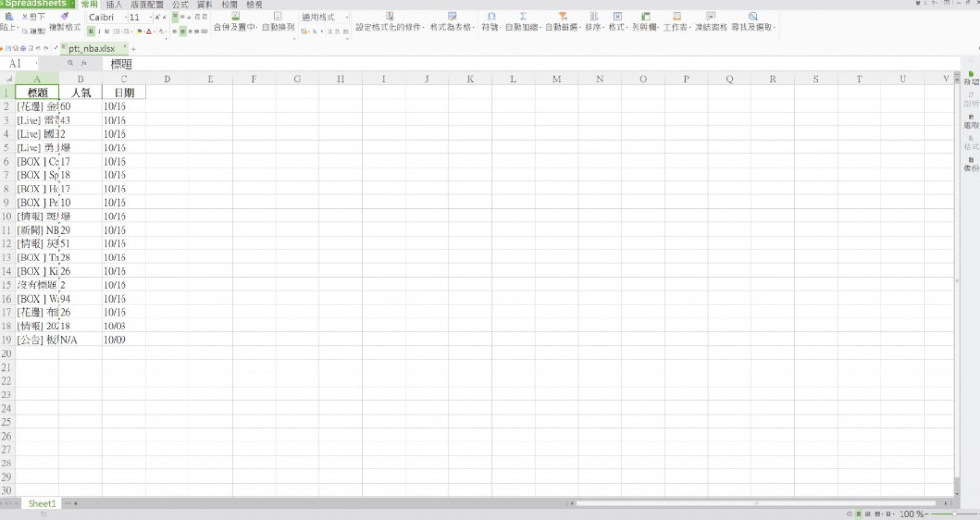Open 尋找及擷取 find and select
This screenshot has width=980, height=520.
(x=754, y=22)
